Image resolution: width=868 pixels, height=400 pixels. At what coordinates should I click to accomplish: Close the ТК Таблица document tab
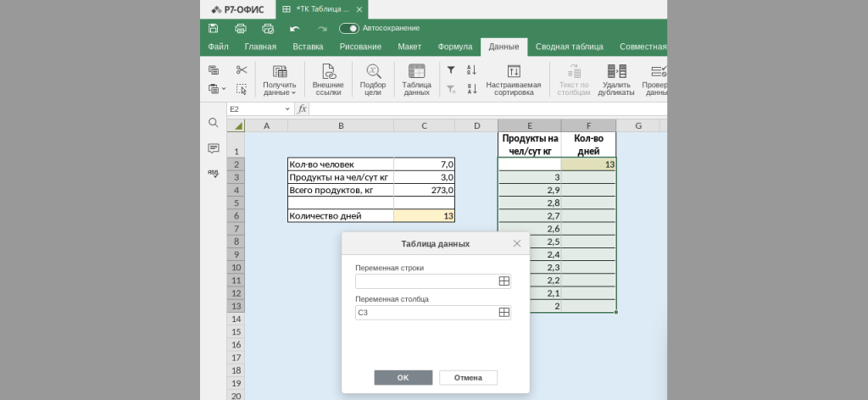(x=359, y=9)
